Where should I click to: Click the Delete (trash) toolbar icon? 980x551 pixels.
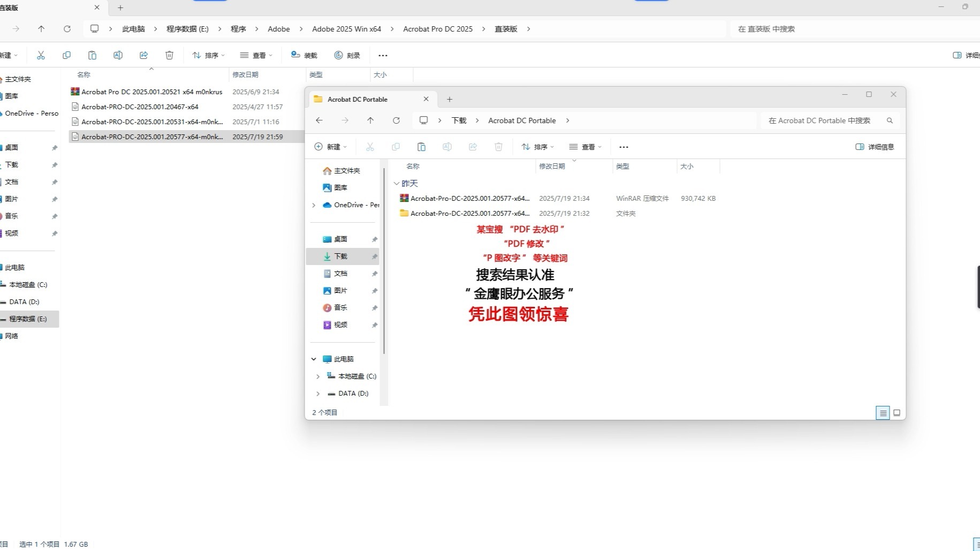tap(169, 55)
